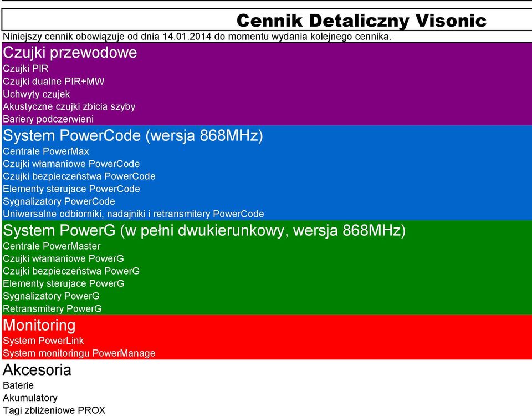This screenshot has width=532, height=416.
Task: Go to 'Czujki bezpieczeństwa PowerCode'
Action: coord(79,176)
